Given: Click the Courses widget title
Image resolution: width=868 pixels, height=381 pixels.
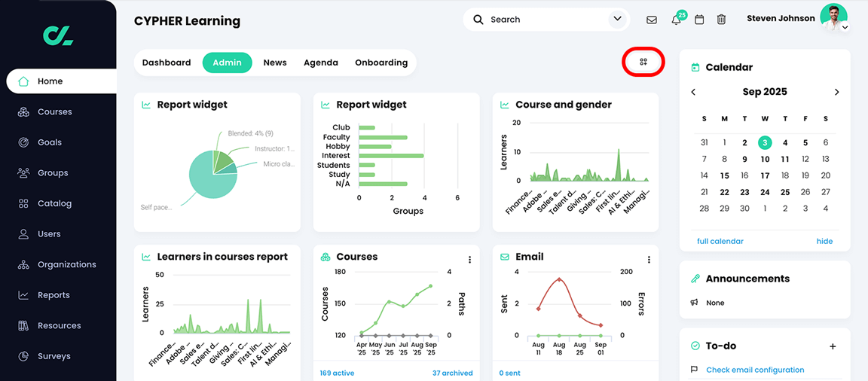Looking at the screenshot, I should tap(356, 257).
